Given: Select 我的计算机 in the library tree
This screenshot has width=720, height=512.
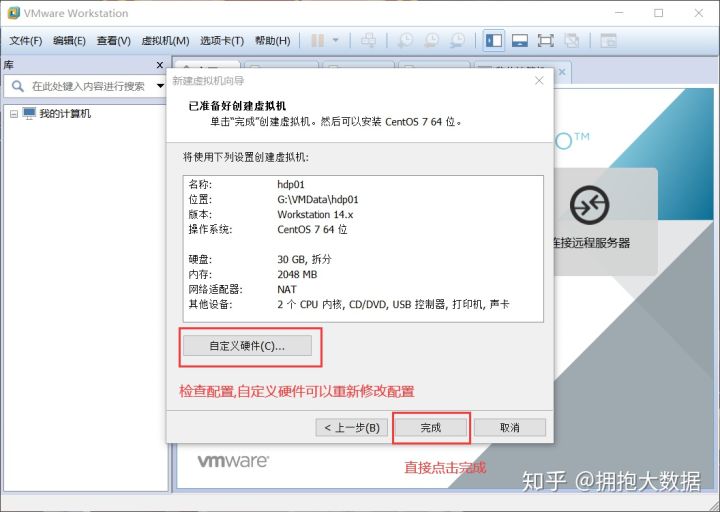Looking at the screenshot, I should pos(65,113).
